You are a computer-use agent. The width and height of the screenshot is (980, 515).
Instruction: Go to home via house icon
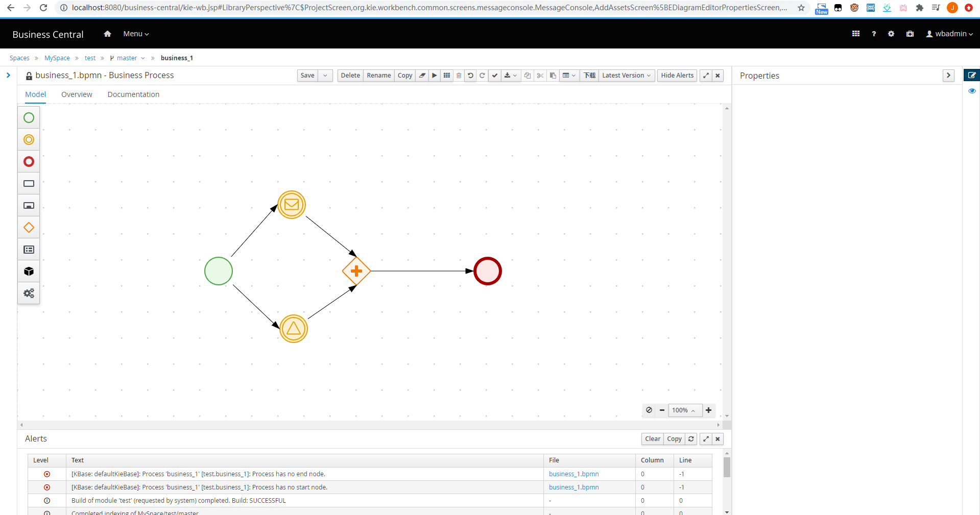[x=107, y=34]
